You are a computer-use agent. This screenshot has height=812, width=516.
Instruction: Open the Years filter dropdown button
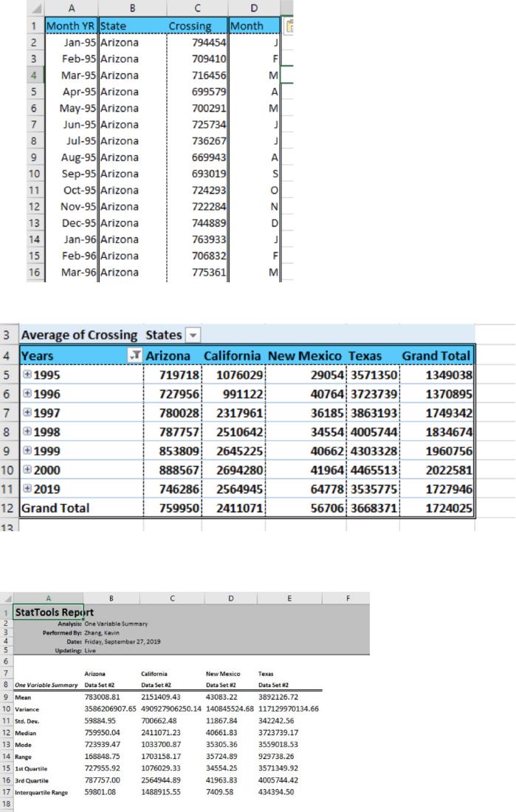tap(134, 355)
